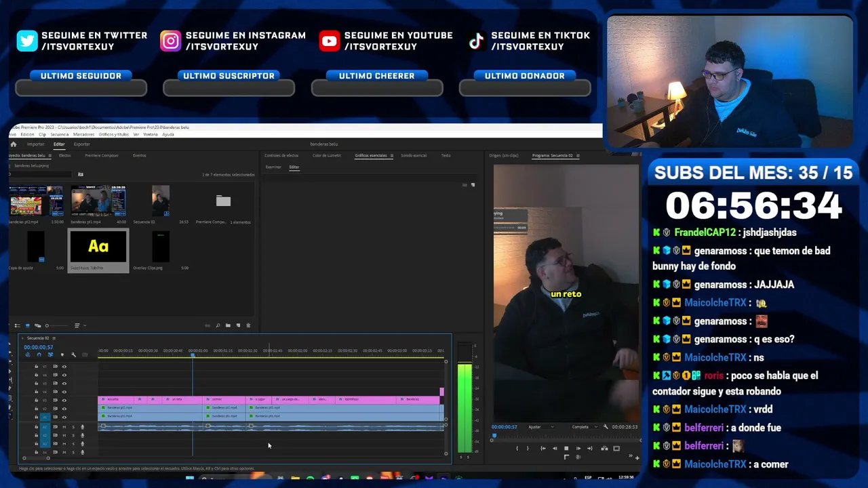Image resolution: width=868 pixels, height=488 pixels.
Task: Switch to the Controles de efectos tab
Action: [281, 156]
